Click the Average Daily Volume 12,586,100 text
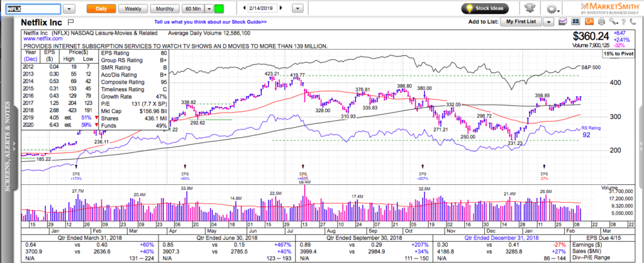 (x=209, y=33)
